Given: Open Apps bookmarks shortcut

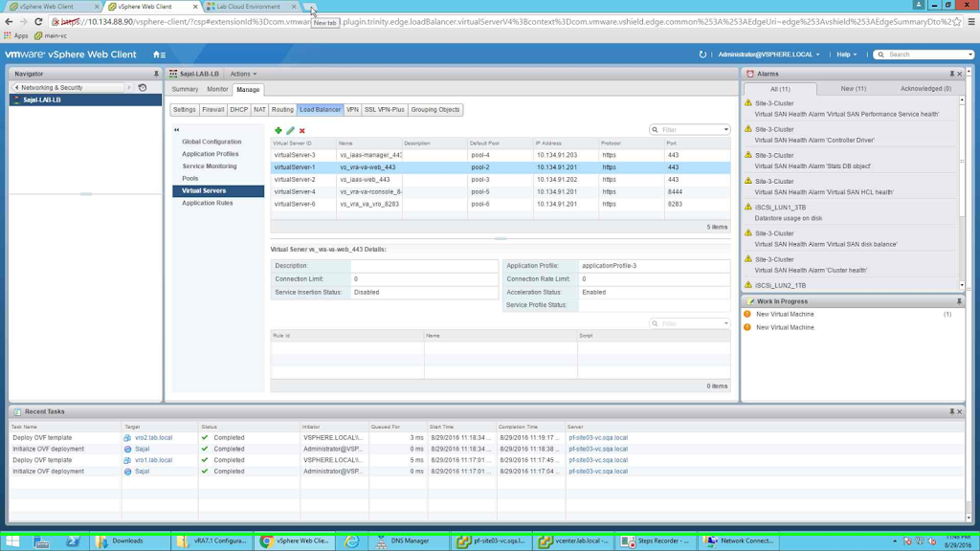Looking at the screenshot, I should pos(16,35).
